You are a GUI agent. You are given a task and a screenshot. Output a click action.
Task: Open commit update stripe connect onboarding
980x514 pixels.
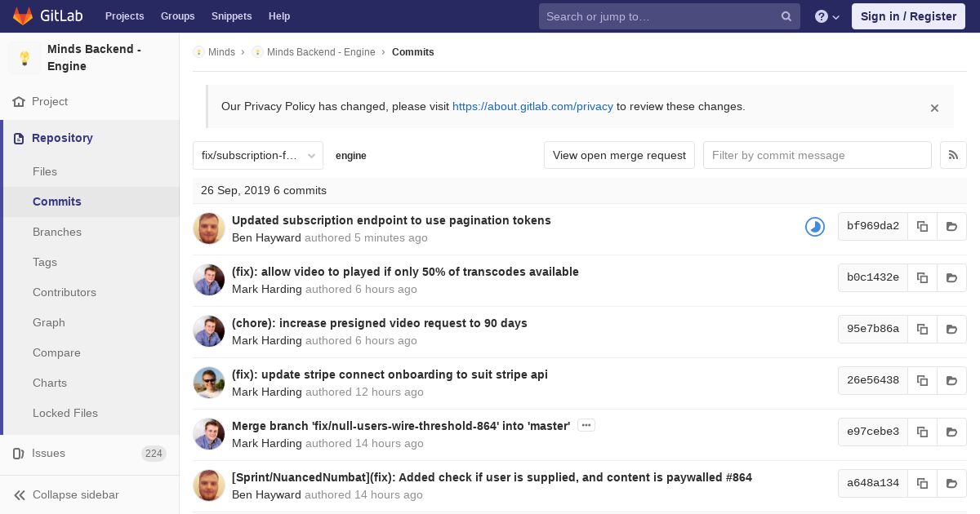(390, 374)
